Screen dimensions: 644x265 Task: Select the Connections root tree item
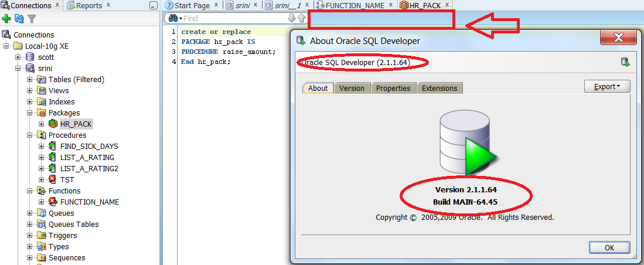click(33, 35)
